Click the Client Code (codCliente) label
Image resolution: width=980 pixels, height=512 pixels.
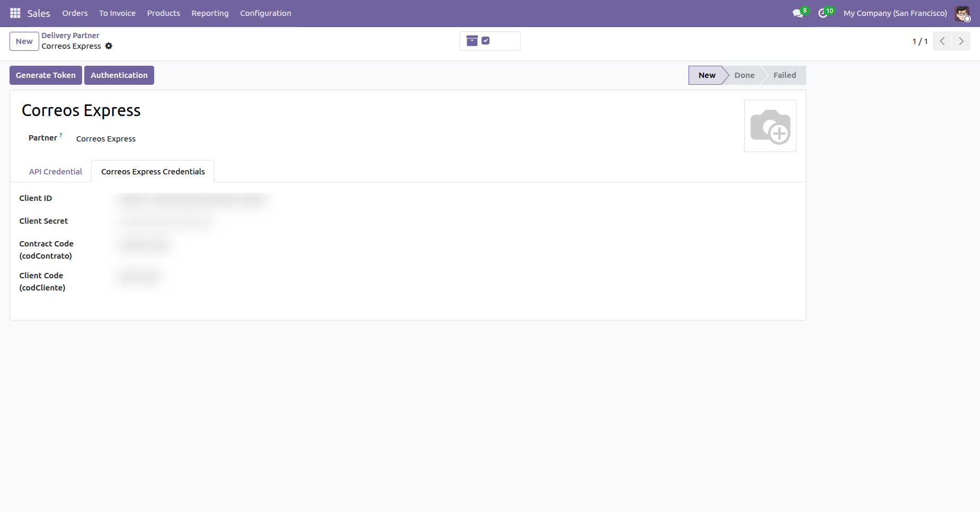[42, 281]
